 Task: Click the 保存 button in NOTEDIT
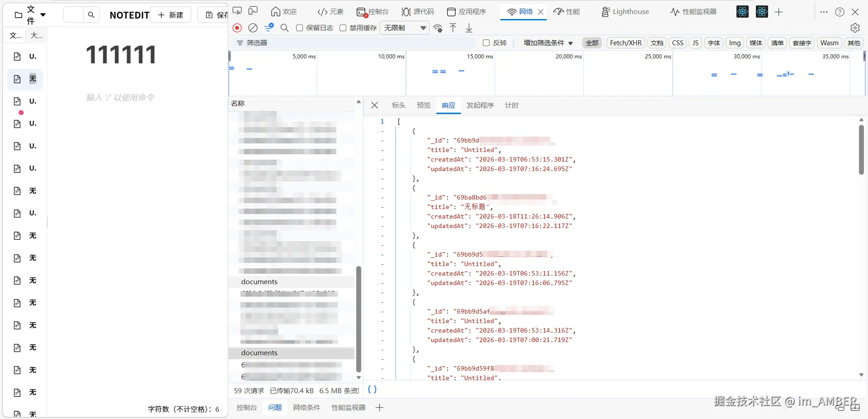(213, 15)
